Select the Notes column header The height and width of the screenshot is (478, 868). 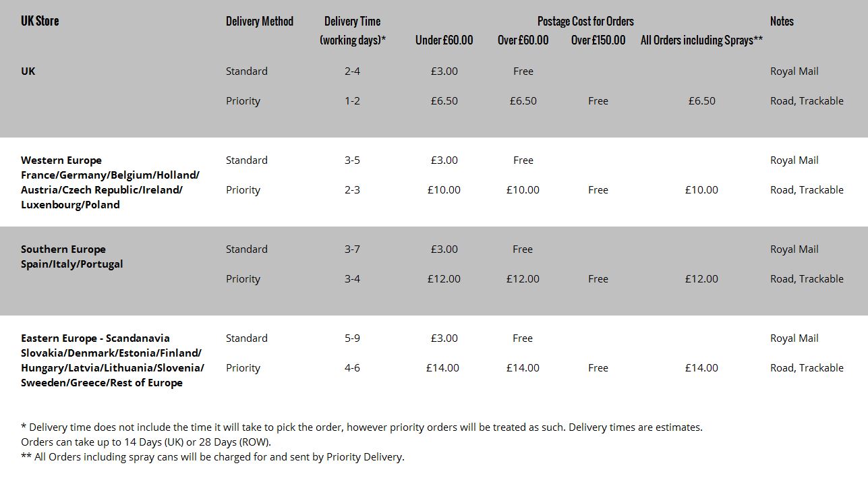[782, 21]
